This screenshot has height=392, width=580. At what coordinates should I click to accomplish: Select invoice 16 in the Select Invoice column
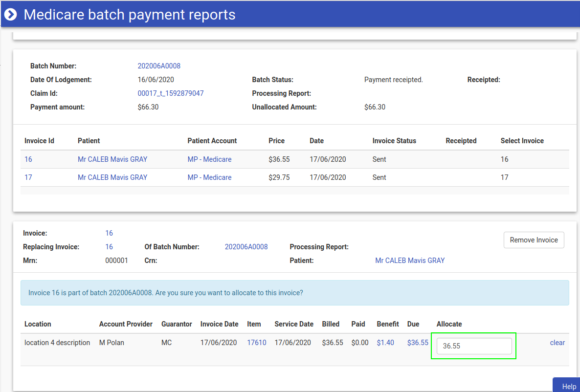[x=505, y=159]
